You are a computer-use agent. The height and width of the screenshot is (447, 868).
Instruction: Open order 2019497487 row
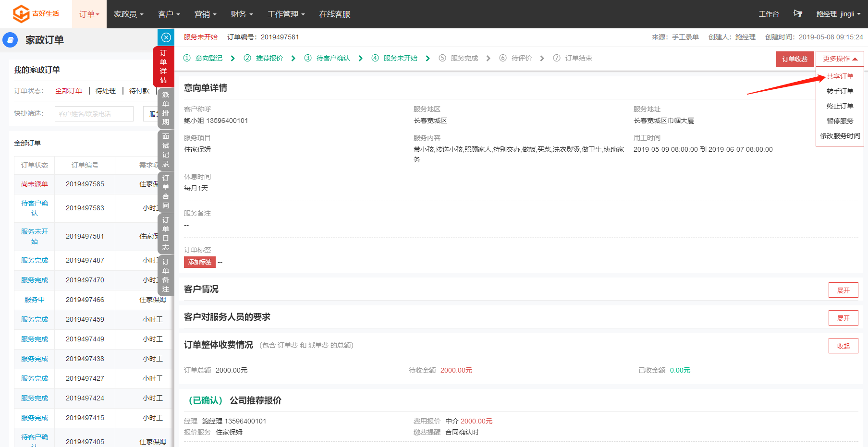pyautogui.click(x=94, y=260)
